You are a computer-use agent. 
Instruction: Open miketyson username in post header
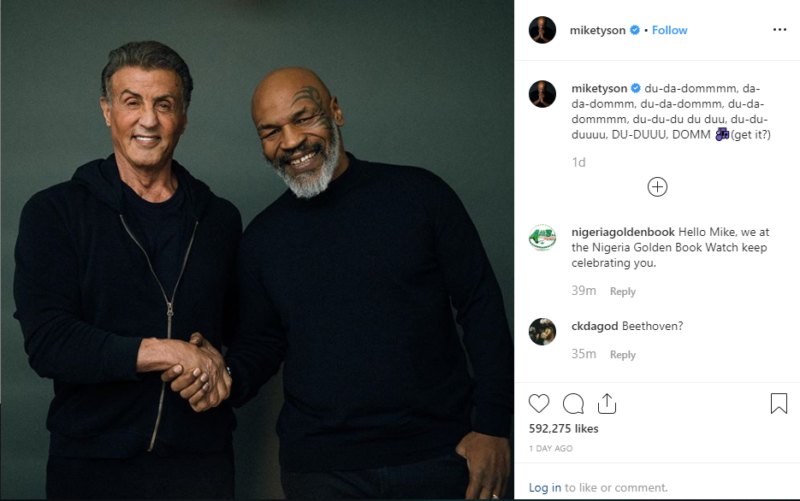(597, 30)
